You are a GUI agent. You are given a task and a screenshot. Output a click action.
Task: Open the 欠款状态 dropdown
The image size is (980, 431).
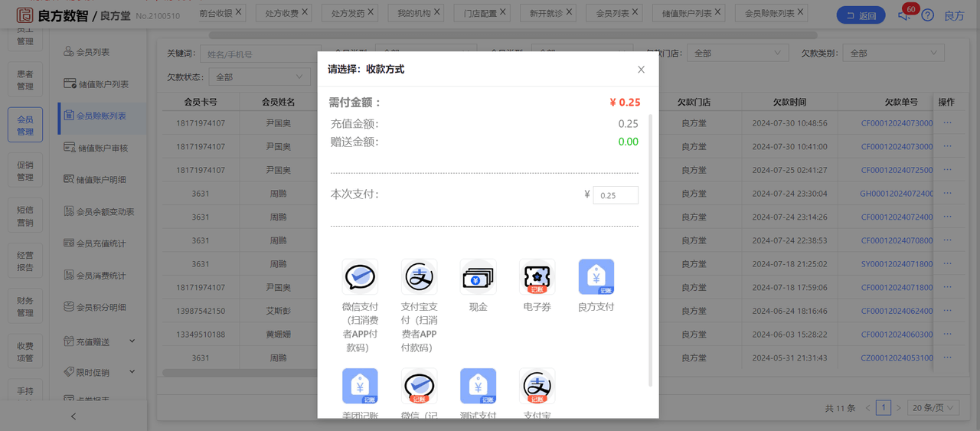pos(259,77)
